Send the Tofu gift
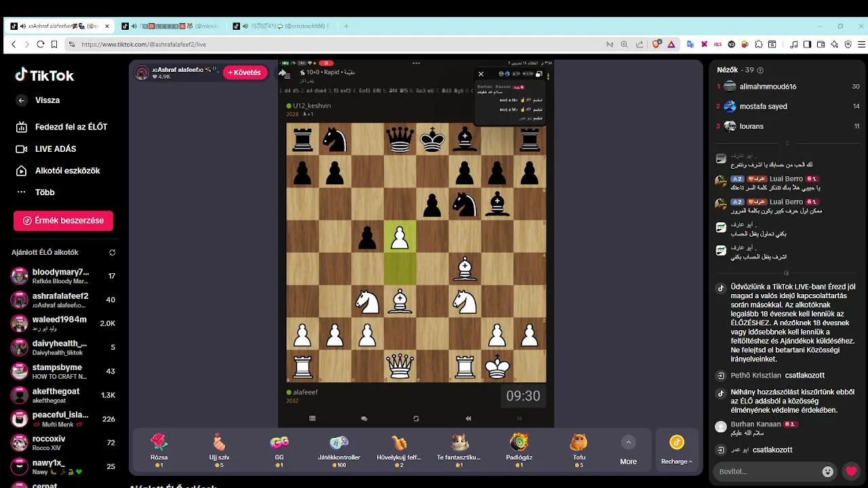Viewport: 868px width, 488px height. click(x=578, y=451)
